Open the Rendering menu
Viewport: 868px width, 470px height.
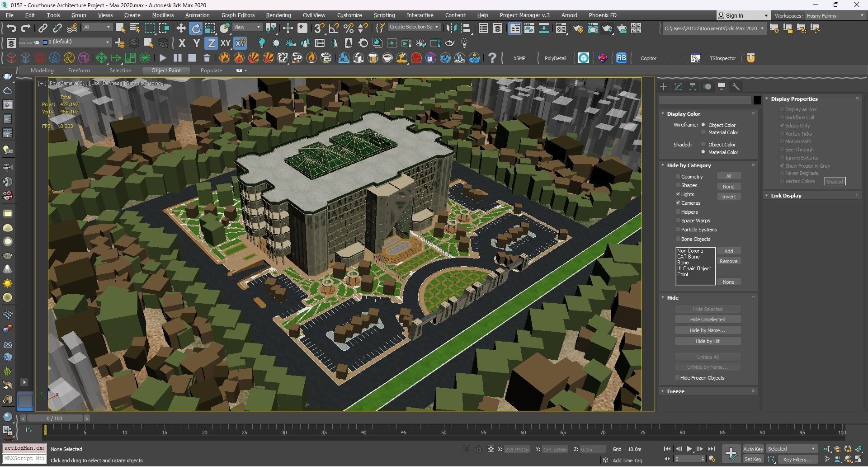pos(278,15)
